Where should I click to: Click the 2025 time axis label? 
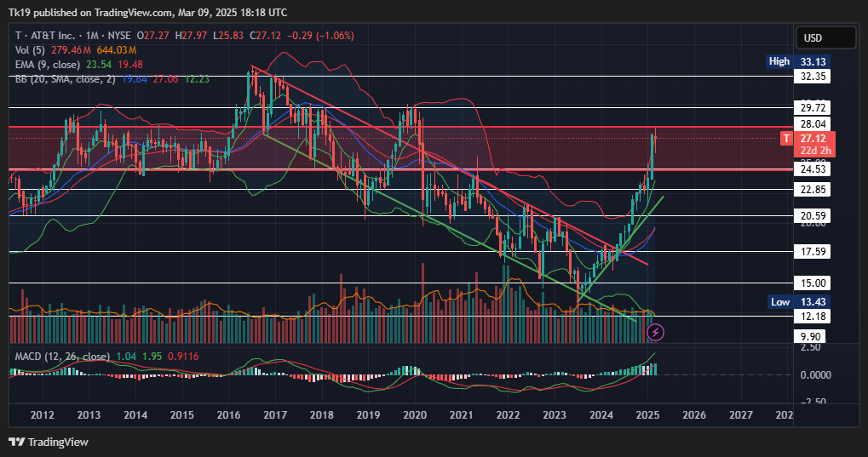tap(647, 415)
